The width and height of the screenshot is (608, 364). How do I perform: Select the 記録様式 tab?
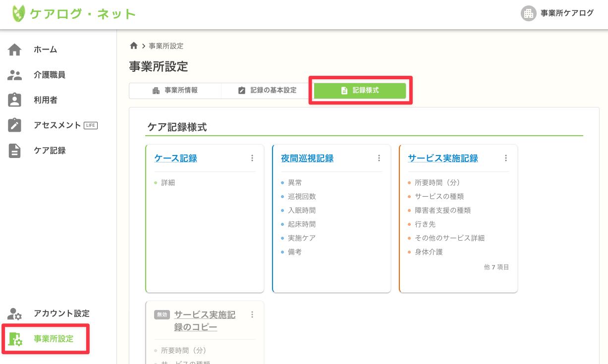(360, 90)
